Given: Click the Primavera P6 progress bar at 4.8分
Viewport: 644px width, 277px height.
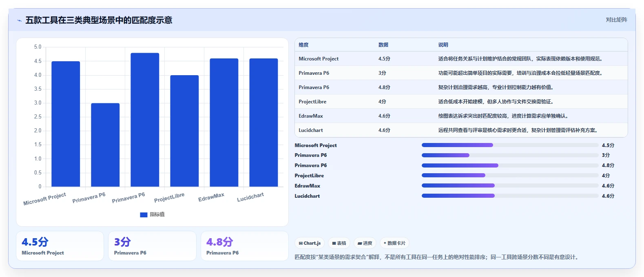Looking at the screenshot, I should coord(510,165).
